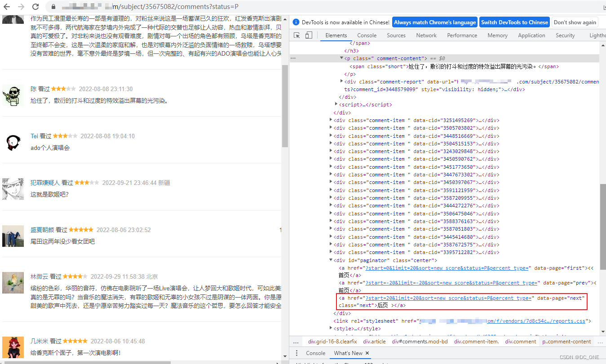Click the DevTools info notification icon
This screenshot has width=606, height=364.
pos(296,22)
